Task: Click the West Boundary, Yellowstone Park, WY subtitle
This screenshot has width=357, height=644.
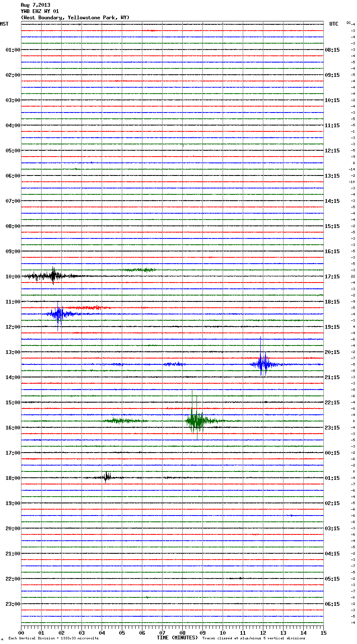Action: click(x=75, y=18)
